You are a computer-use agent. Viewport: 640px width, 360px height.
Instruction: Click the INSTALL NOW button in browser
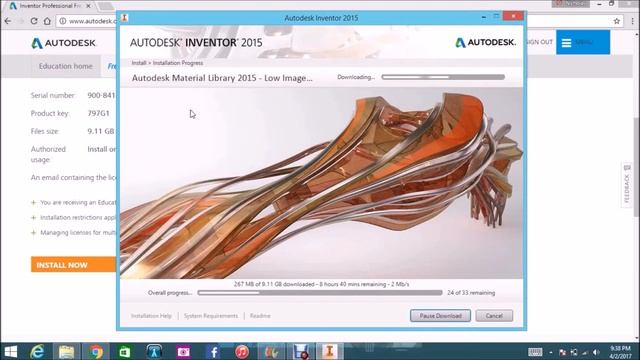[73, 265]
